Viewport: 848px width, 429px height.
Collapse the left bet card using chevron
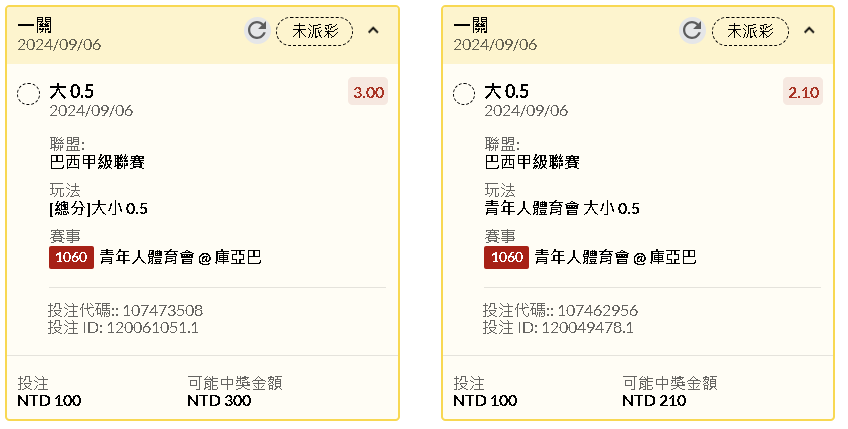[373, 30]
